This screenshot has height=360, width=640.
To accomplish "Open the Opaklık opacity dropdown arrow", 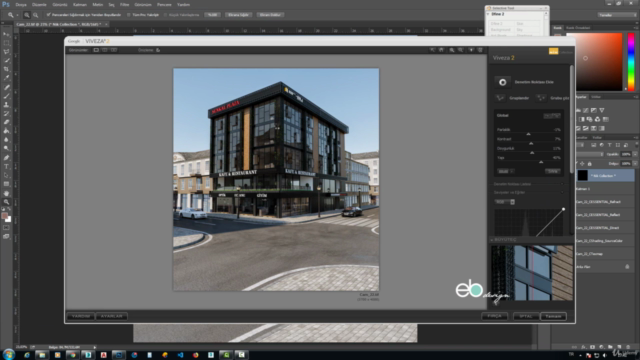I will click(636, 154).
